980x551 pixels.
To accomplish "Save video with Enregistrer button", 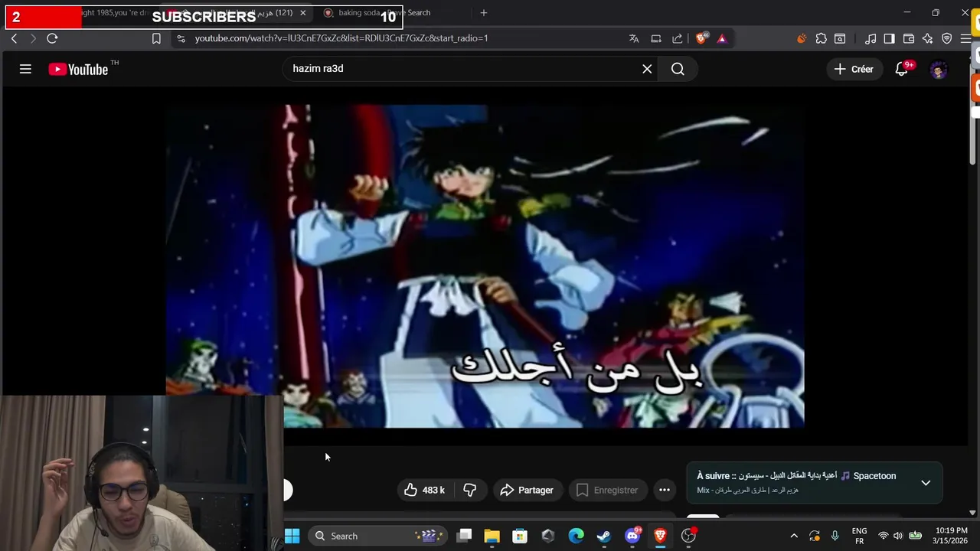I will pyautogui.click(x=606, y=490).
